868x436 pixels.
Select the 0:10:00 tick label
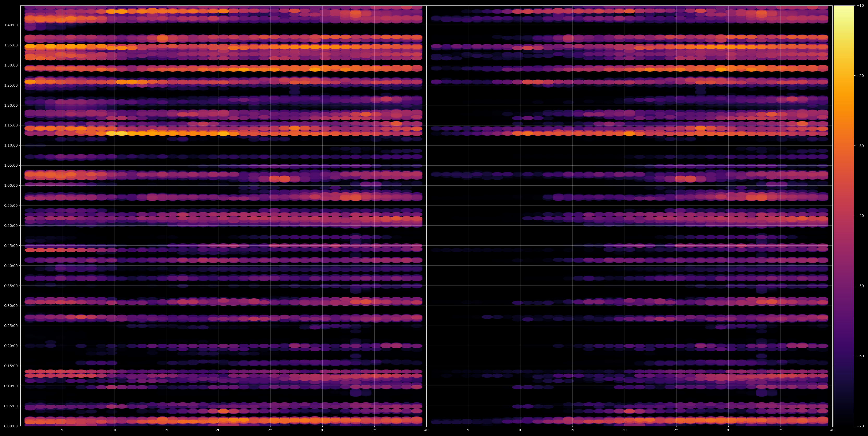point(11,386)
